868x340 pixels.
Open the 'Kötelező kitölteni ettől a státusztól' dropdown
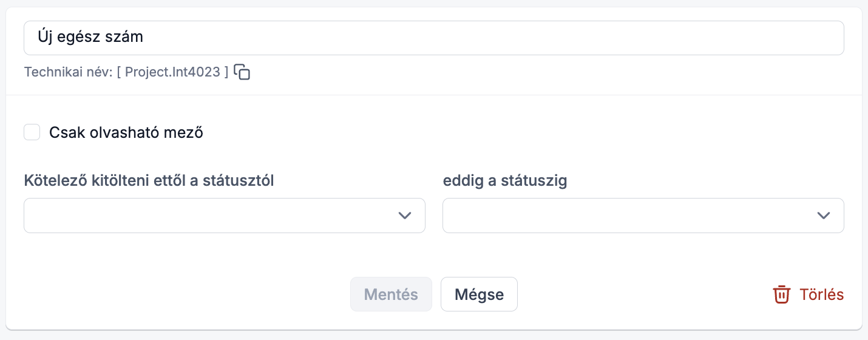pos(225,216)
